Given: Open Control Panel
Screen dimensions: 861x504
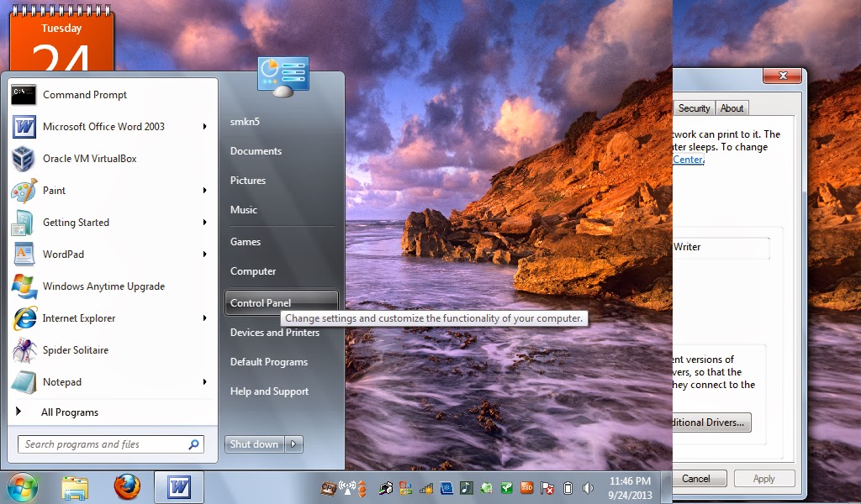Looking at the screenshot, I should [x=281, y=302].
